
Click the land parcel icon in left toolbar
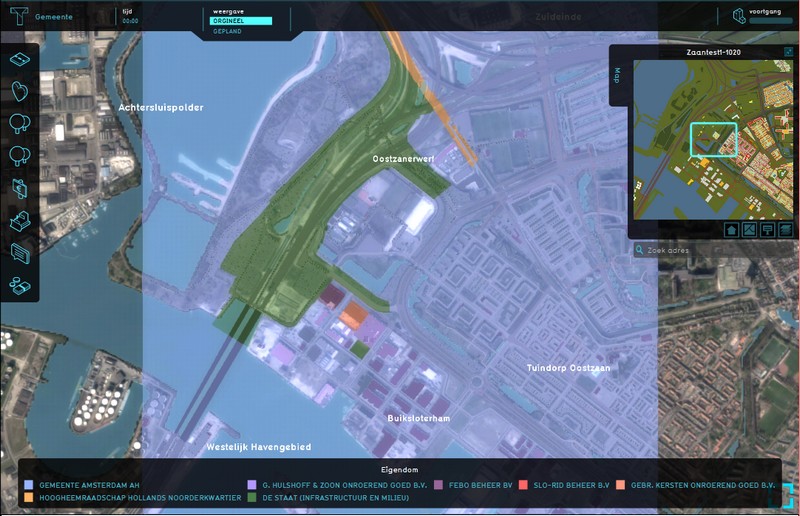(20, 59)
